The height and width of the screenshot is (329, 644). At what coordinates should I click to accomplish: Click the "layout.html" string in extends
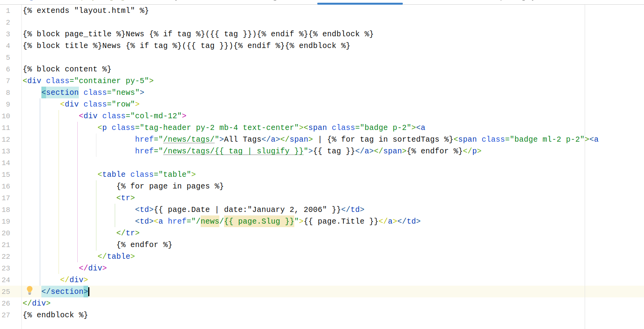104,11
